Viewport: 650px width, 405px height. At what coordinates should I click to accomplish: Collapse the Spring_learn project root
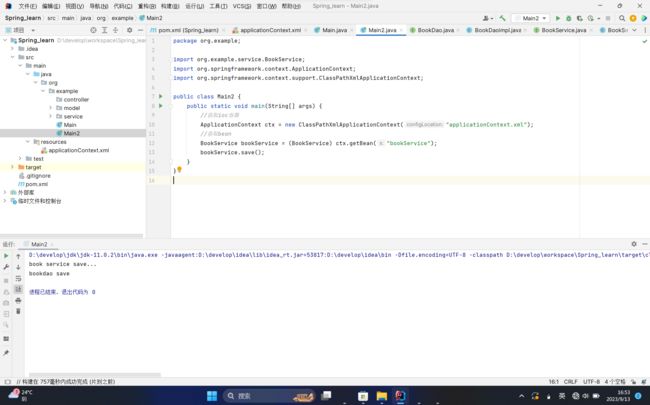(5, 40)
